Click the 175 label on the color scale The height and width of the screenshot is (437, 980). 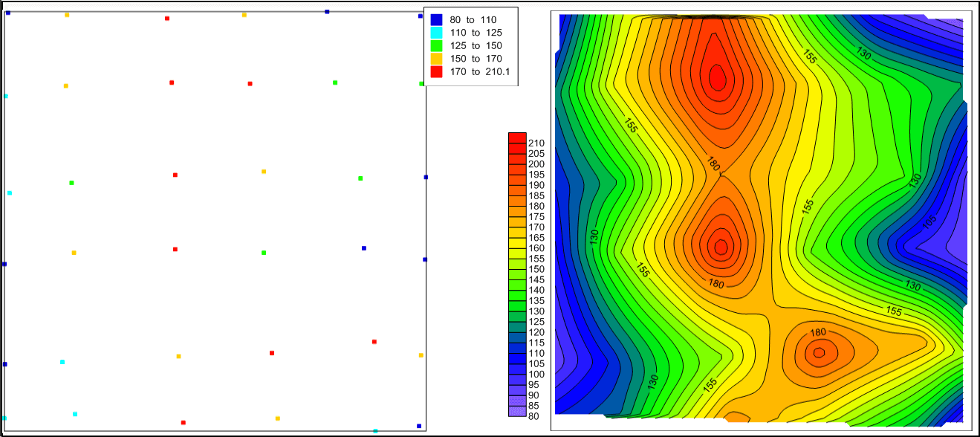point(536,216)
